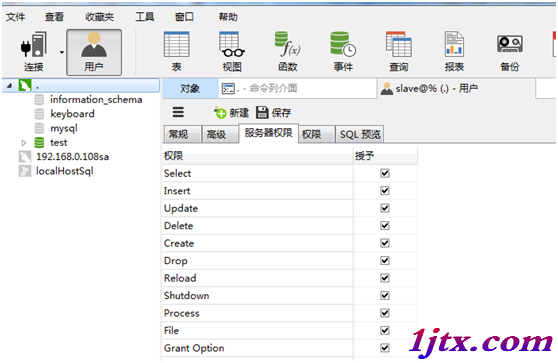Uncheck the Drop privilege checkbox
The width and height of the screenshot is (558, 363).
pos(385,261)
